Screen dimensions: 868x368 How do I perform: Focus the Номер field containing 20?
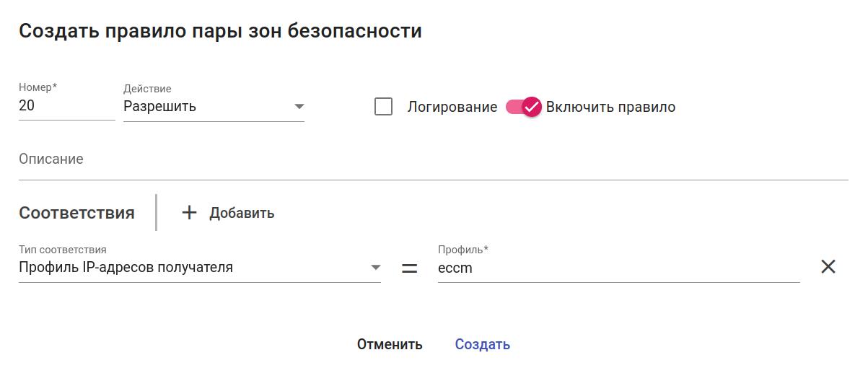[x=65, y=106]
